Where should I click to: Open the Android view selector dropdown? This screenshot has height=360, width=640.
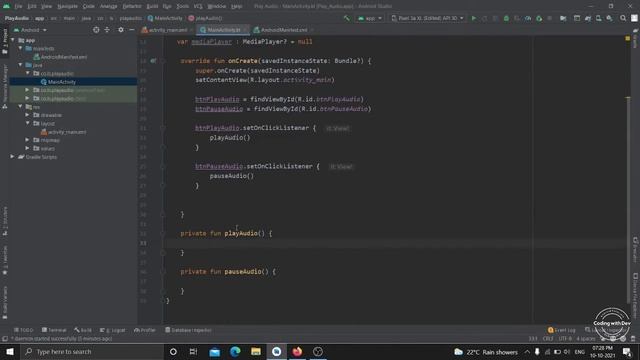(x=30, y=30)
